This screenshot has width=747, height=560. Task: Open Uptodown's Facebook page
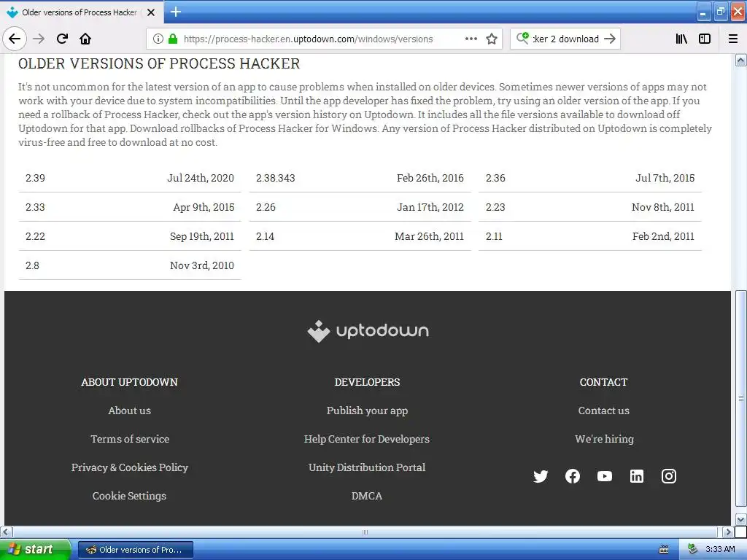point(573,476)
